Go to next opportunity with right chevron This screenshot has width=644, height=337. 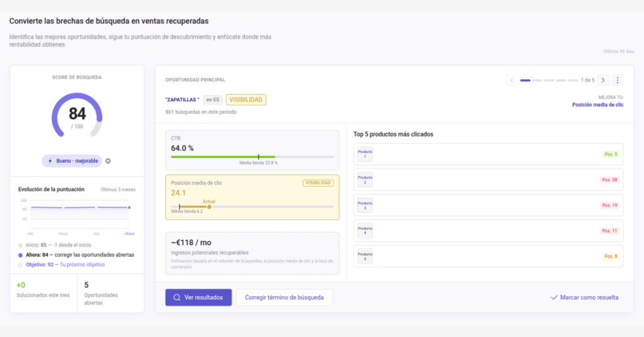point(603,80)
